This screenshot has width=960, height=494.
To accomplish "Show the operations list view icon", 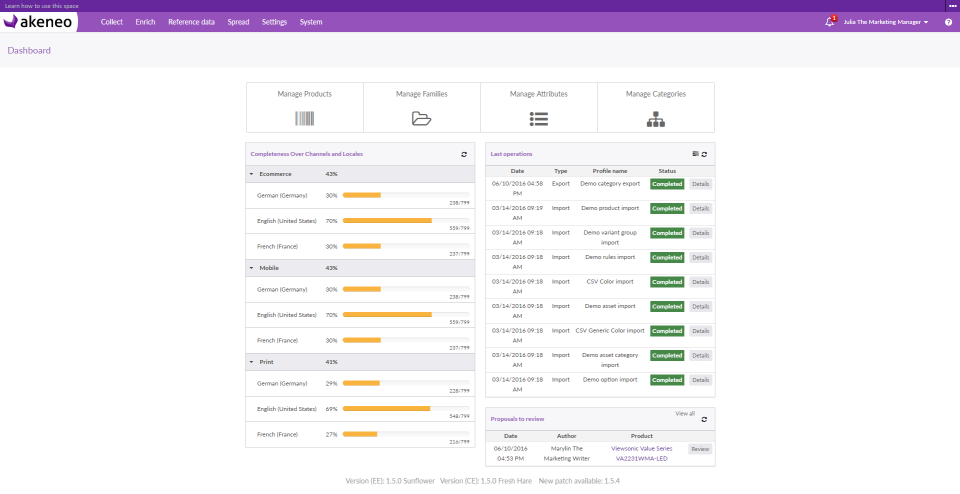I will tap(696, 154).
